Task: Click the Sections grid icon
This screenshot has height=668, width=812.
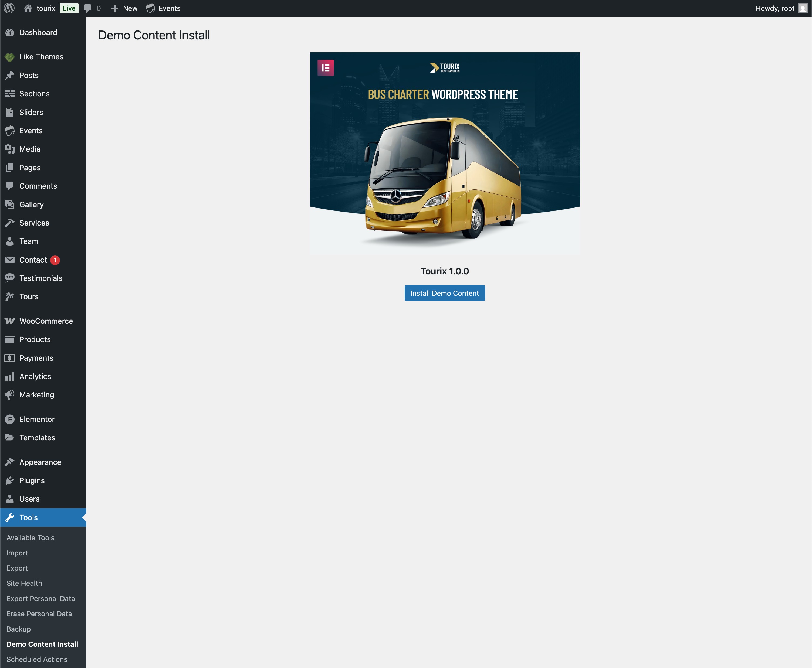Action: click(10, 94)
